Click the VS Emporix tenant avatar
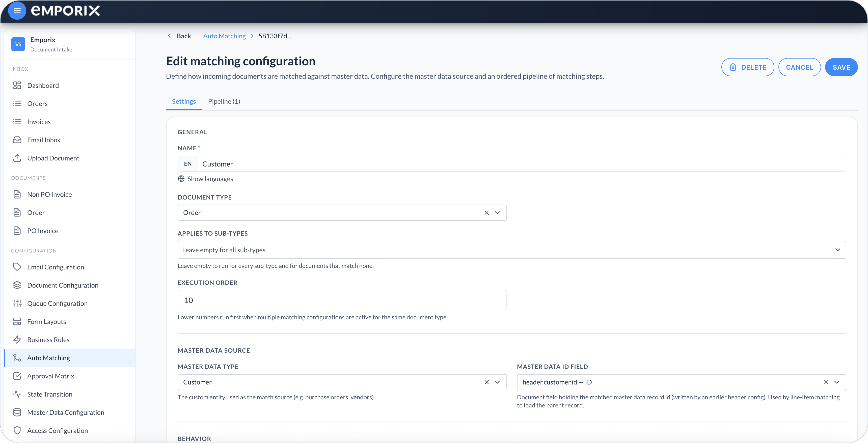The image size is (868, 443). (18, 44)
